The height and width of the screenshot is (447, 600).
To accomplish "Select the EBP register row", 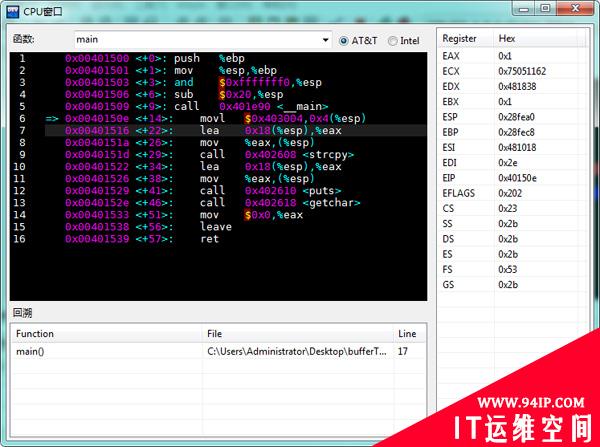I will [513, 132].
